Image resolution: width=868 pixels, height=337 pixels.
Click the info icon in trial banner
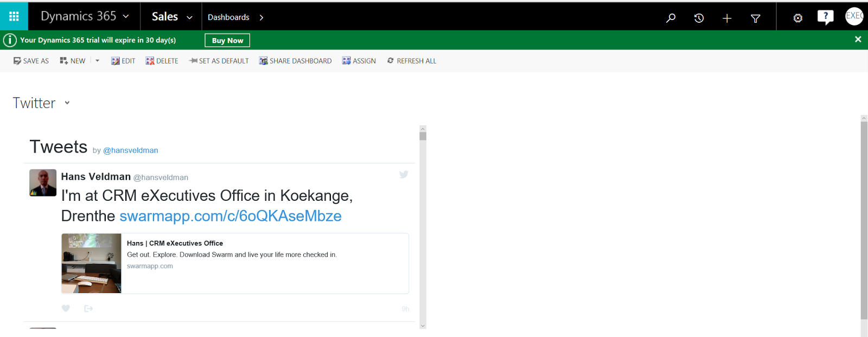tap(10, 40)
